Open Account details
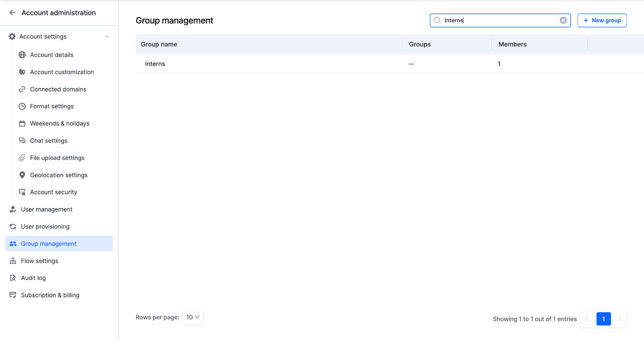644x341 pixels. click(52, 55)
